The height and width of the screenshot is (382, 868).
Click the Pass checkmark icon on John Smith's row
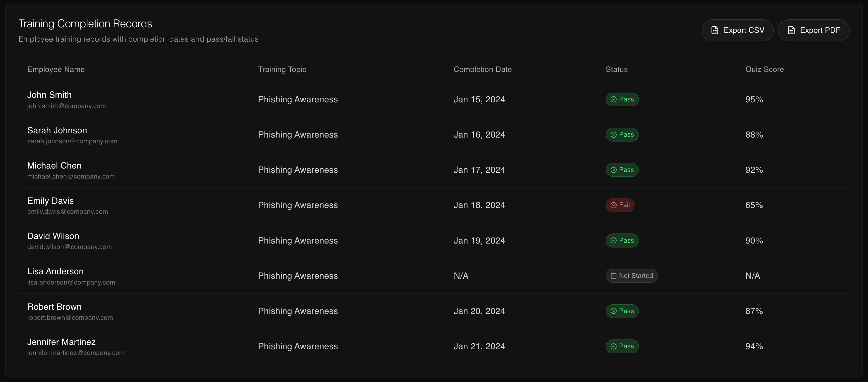point(613,99)
